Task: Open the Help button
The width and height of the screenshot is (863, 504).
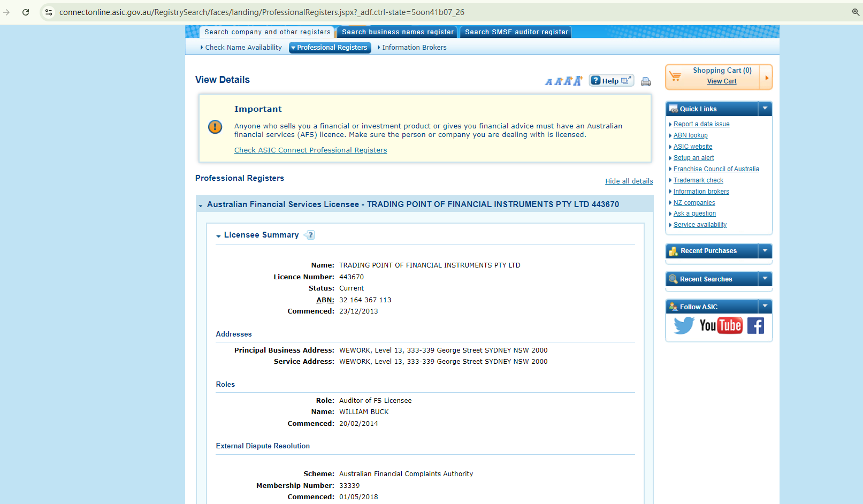Action: click(x=612, y=81)
